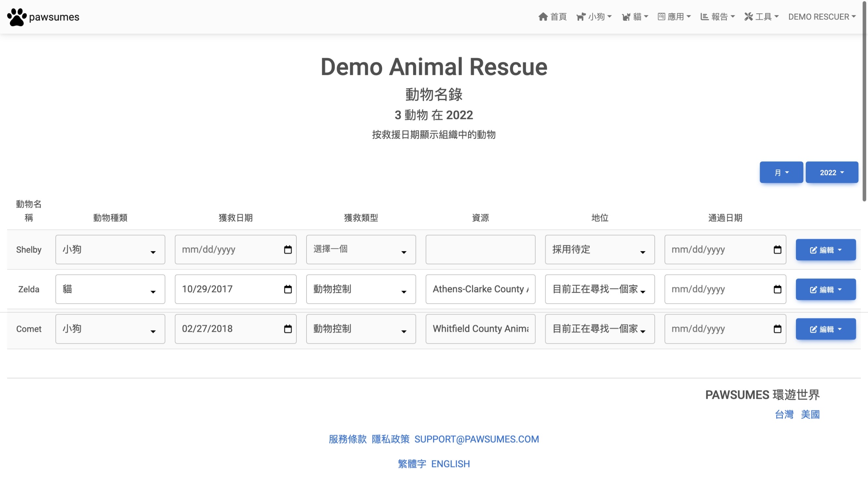The height and width of the screenshot is (481, 868).
Task: Open Zelda's 地位 status dropdown
Action: pos(599,289)
